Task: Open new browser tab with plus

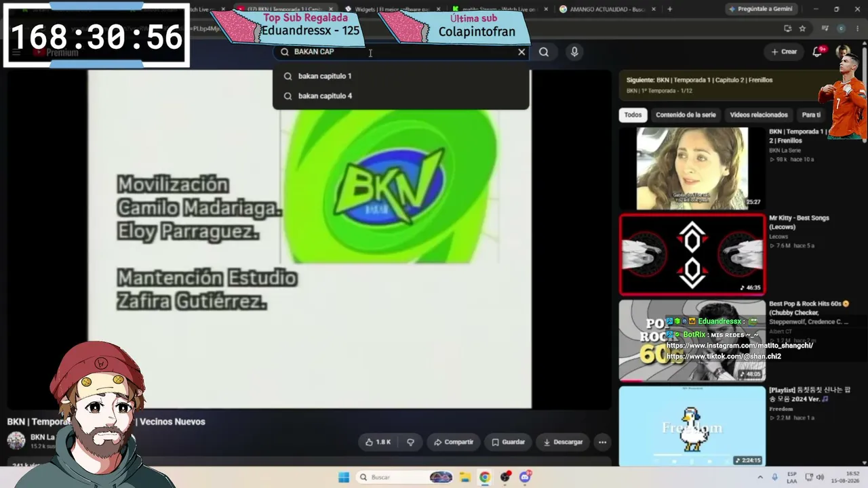Action: (670, 9)
